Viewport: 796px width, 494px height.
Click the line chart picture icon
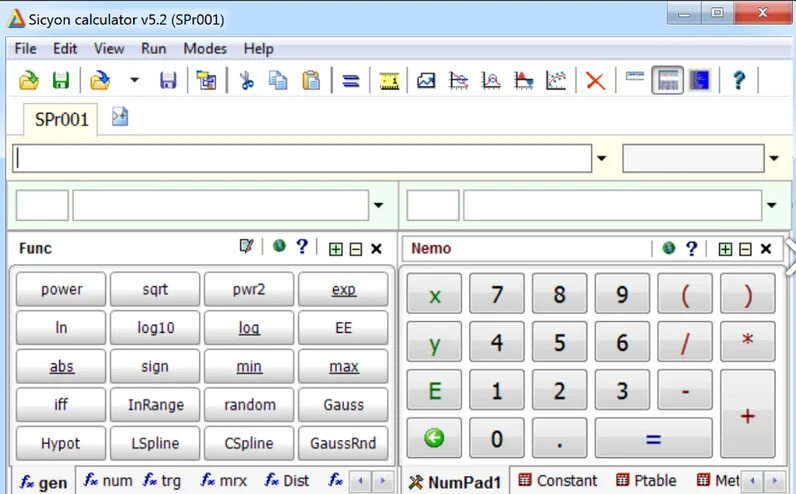pos(426,80)
